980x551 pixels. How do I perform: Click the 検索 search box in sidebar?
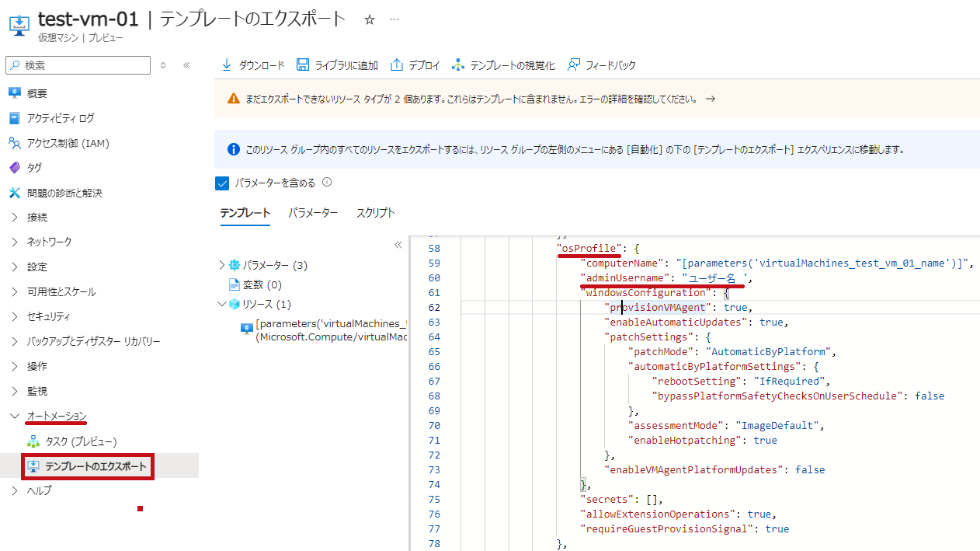(78, 65)
